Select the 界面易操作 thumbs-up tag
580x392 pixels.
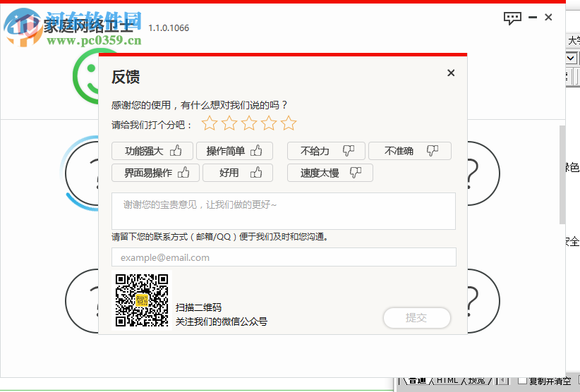click(155, 173)
